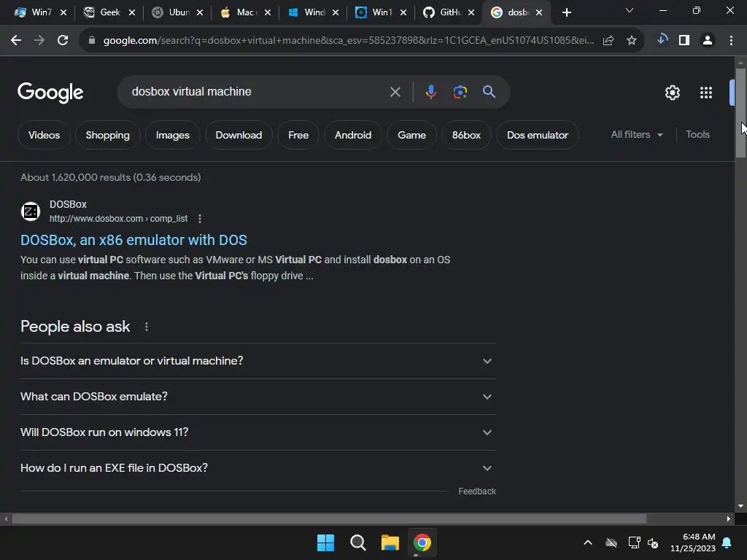This screenshot has height=560, width=747.
Task: Open the All filters dropdown
Action: click(x=636, y=135)
